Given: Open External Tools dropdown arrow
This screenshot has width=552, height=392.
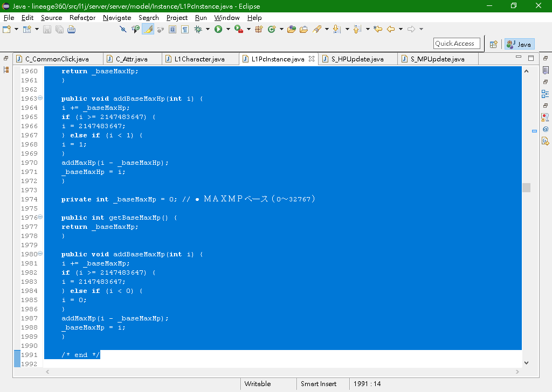Looking at the screenshot, I should [249, 29].
